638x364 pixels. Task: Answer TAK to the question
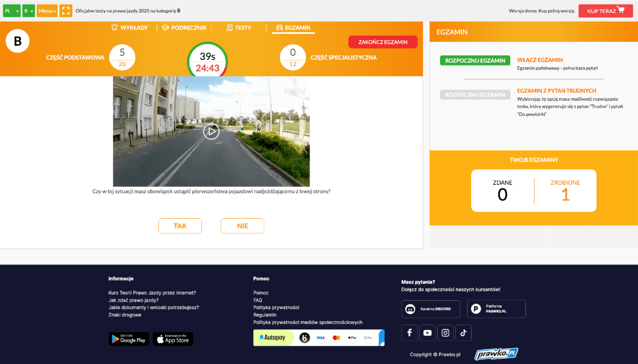pyautogui.click(x=180, y=226)
